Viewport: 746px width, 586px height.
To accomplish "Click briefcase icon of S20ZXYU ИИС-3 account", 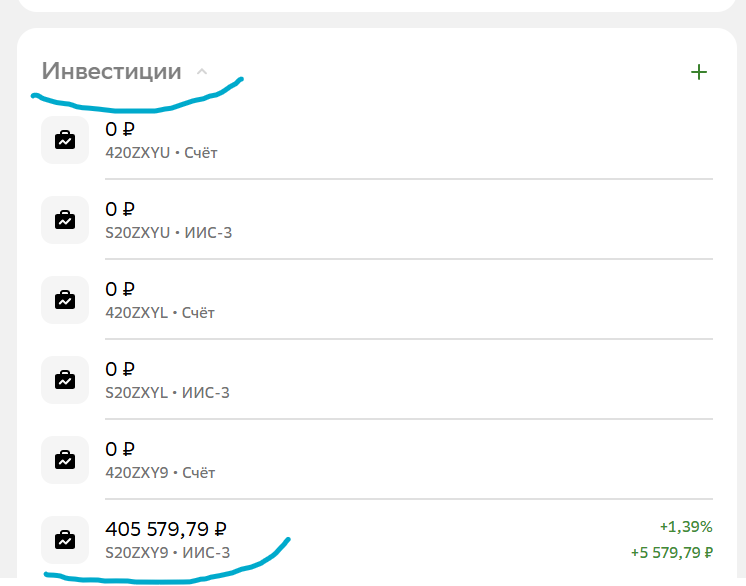I will pos(65,220).
